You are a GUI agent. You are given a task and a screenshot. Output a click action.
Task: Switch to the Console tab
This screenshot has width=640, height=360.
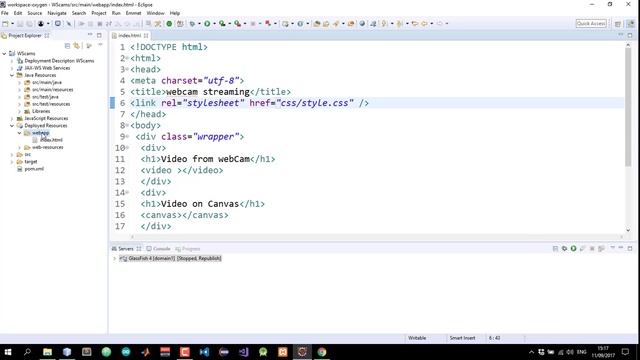point(158,249)
